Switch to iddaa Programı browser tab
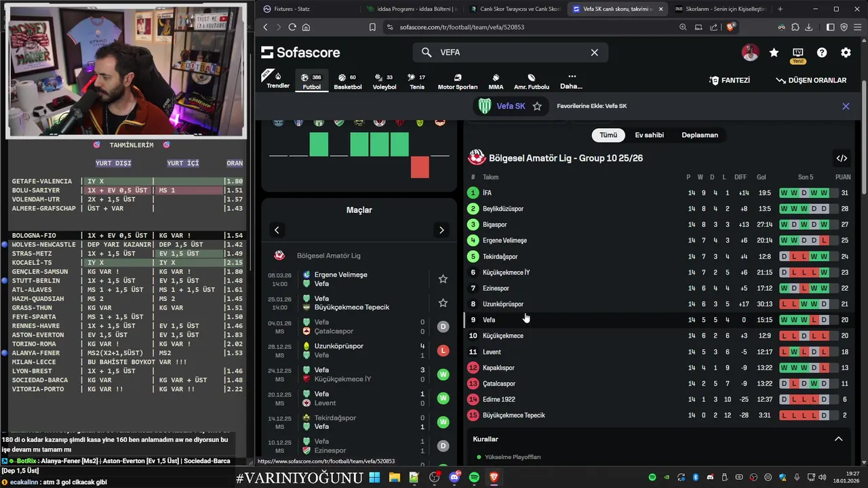 coord(411,9)
